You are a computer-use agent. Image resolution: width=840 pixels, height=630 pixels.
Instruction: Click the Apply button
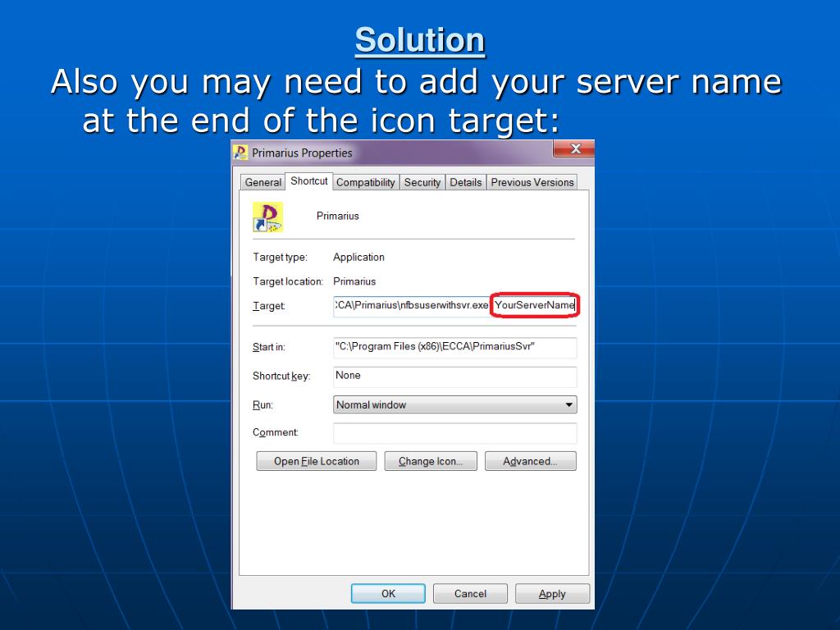click(x=552, y=594)
